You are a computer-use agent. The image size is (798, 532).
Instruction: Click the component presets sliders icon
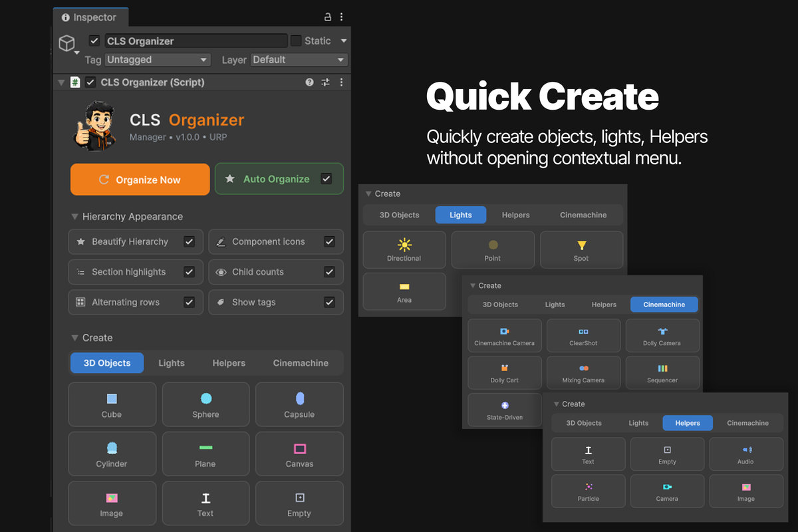point(325,82)
